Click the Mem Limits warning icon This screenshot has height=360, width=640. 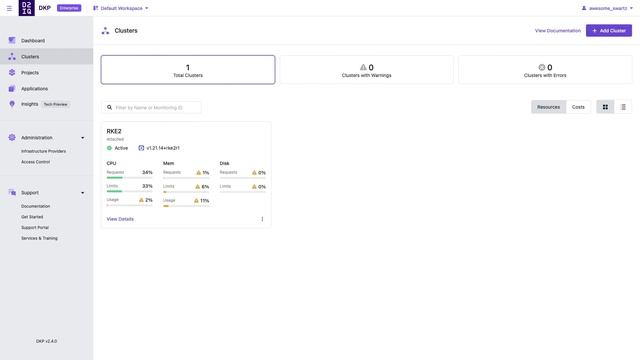coord(198,187)
